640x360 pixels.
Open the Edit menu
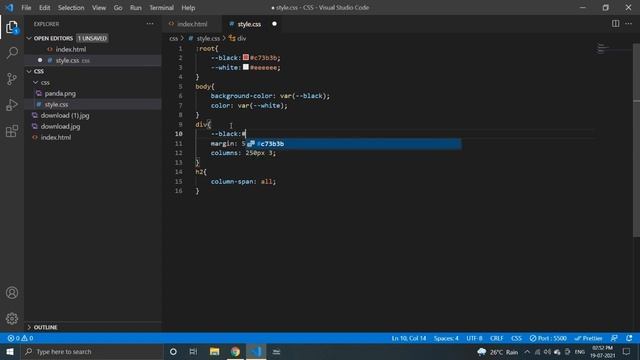44,8
